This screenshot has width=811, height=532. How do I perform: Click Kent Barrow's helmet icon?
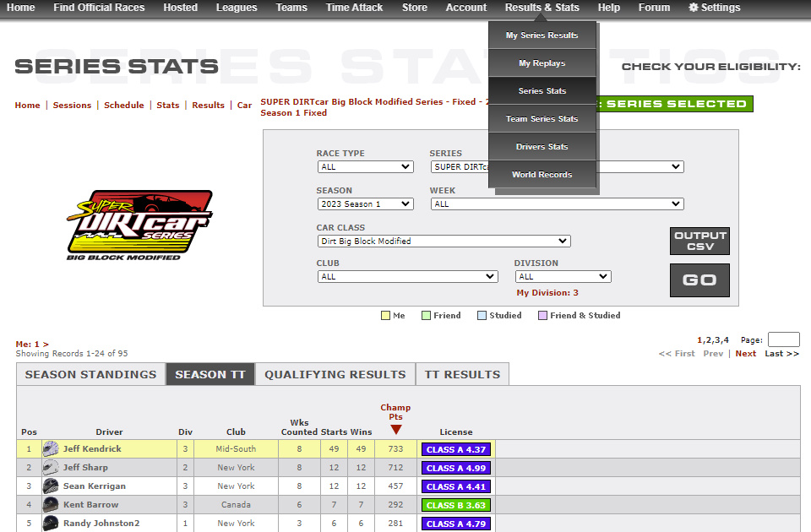pyautogui.click(x=51, y=505)
